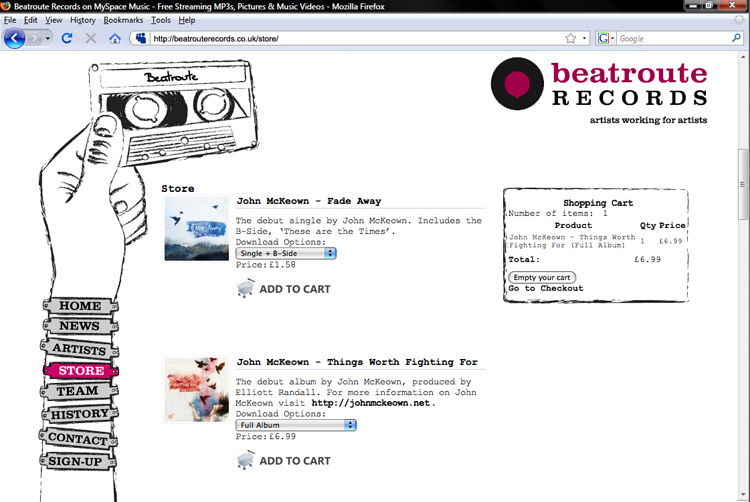The image size is (750, 502).
Task: Click the beatroute records logo
Action: (599, 84)
